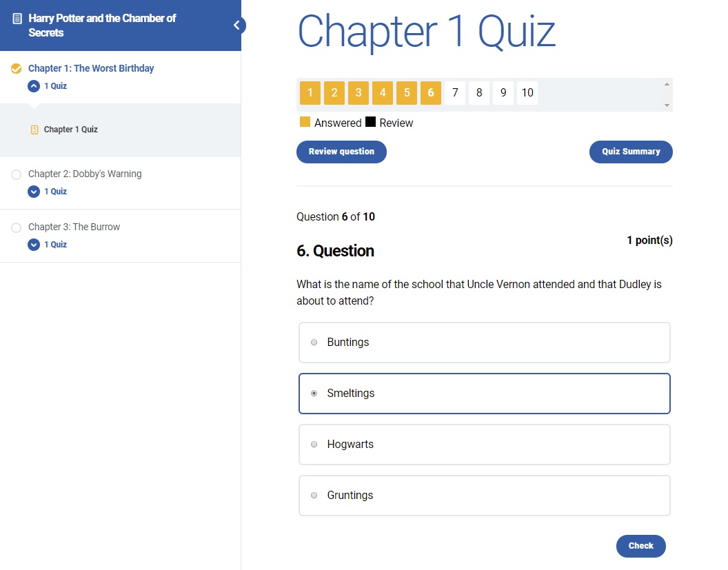This screenshot has height=570, width=728.
Task: Go to question 10 in navigator
Action: 527,93
